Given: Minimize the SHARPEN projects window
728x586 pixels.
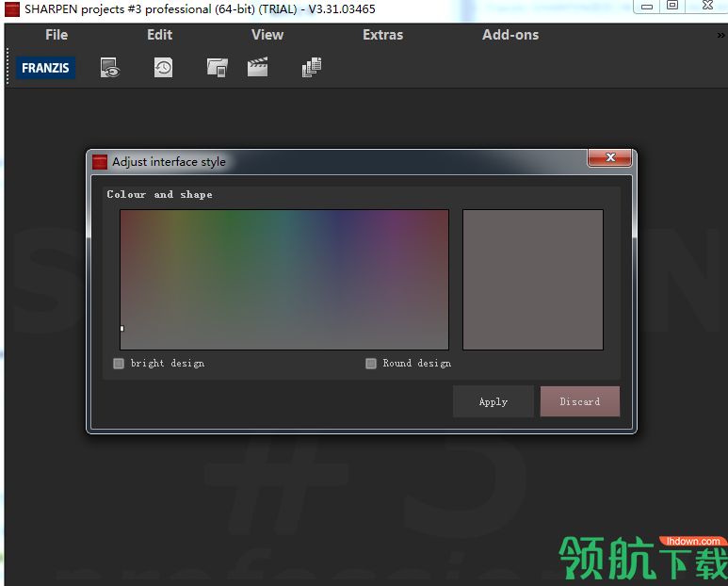Looking at the screenshot, I should coord(647,7).
